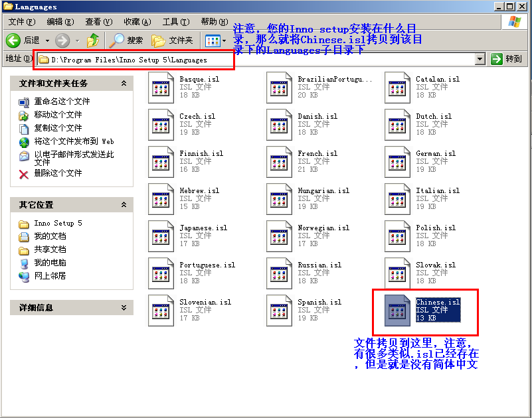Expand the address bar dropdown list

click(480, 59)
